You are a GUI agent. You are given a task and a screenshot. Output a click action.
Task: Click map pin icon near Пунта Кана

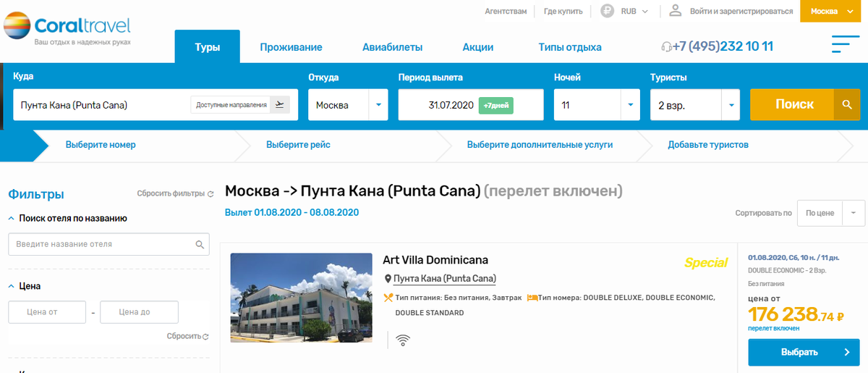point(388,279)
